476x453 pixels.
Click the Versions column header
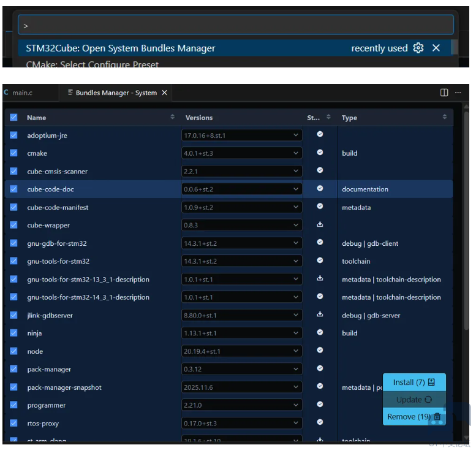pos(199,118)
